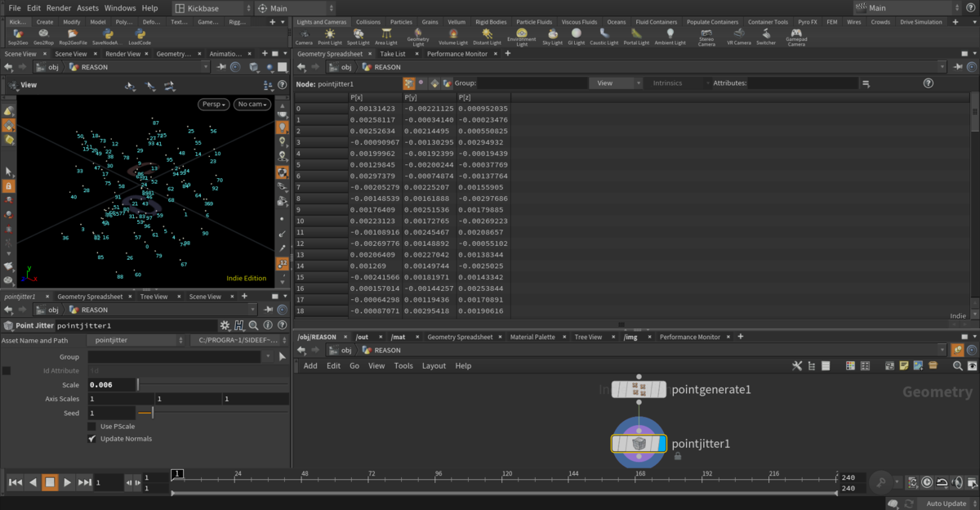Add a Stereo Camera from the shelf
Viewport: 980px width, 510px height.
(x=706, y=37)
